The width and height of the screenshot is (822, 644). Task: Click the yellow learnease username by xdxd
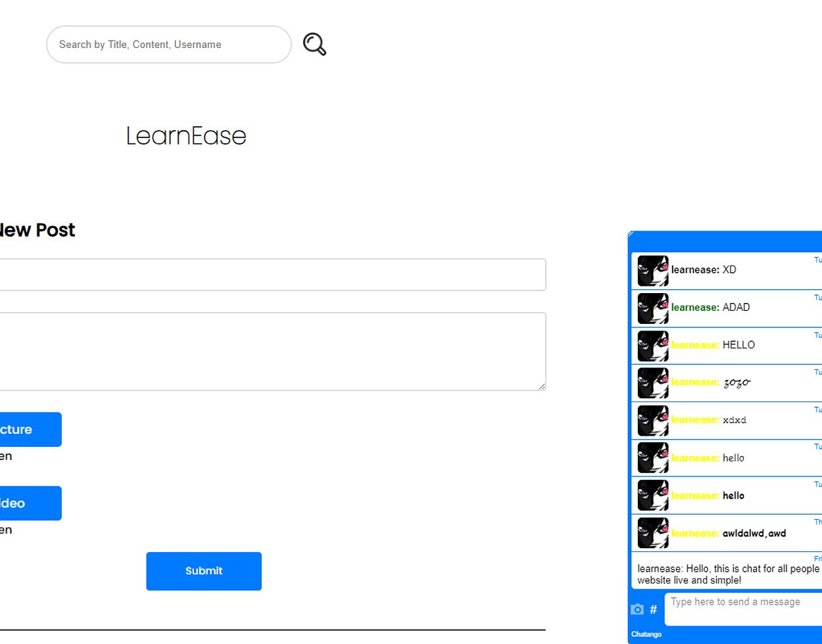(694, 420)
